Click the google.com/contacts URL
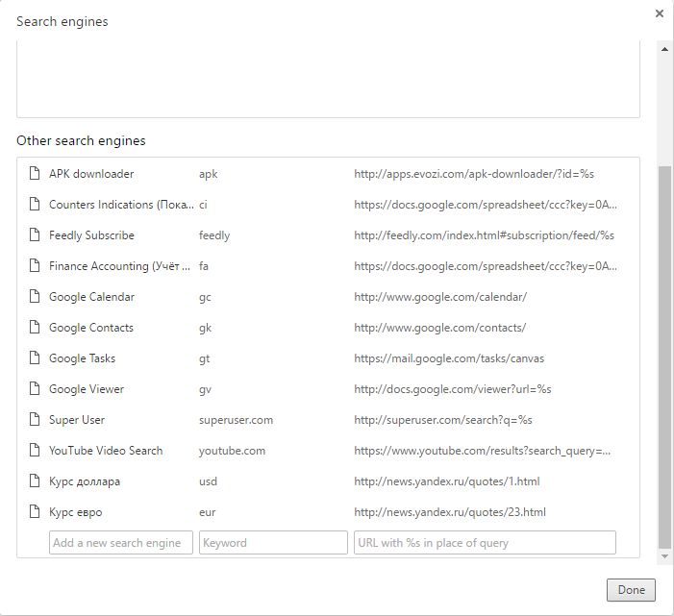The image size is (674, 616). (439, 328)
